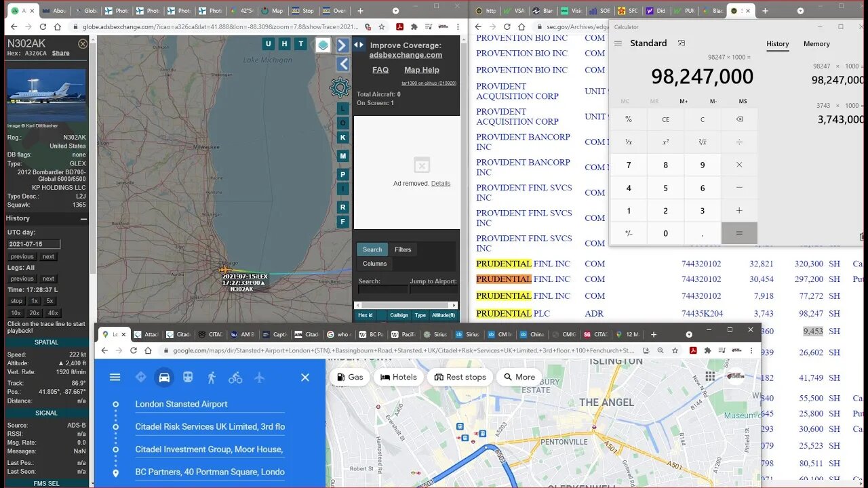
Task: Open the More search categories chip
Action: [519, 377]
